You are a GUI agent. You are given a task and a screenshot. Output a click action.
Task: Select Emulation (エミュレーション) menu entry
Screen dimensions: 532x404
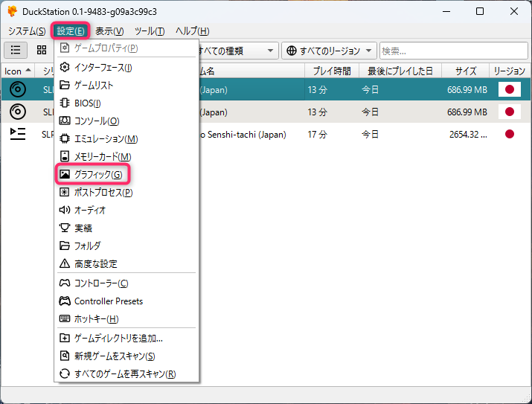106,139
